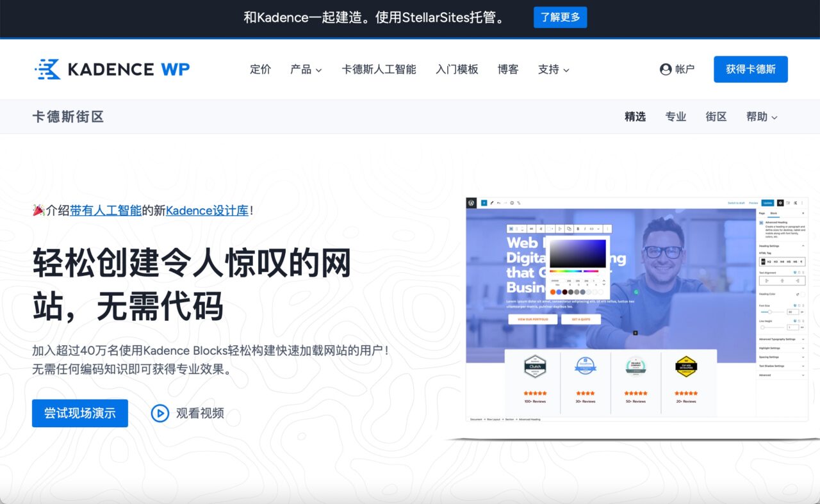Open the 定价 pricing page

pyautogui.click(x=261, y=69)
